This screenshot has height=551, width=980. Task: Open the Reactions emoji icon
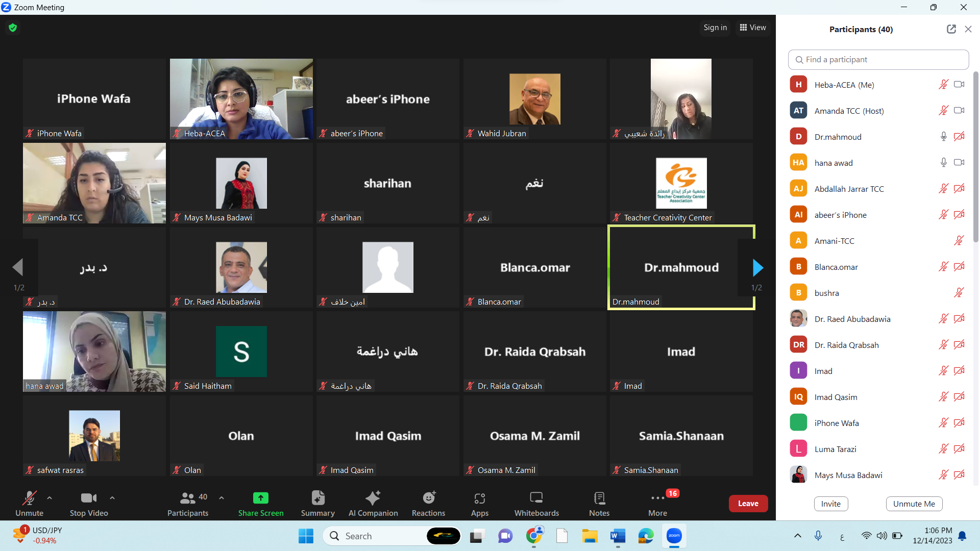point(429,497)
